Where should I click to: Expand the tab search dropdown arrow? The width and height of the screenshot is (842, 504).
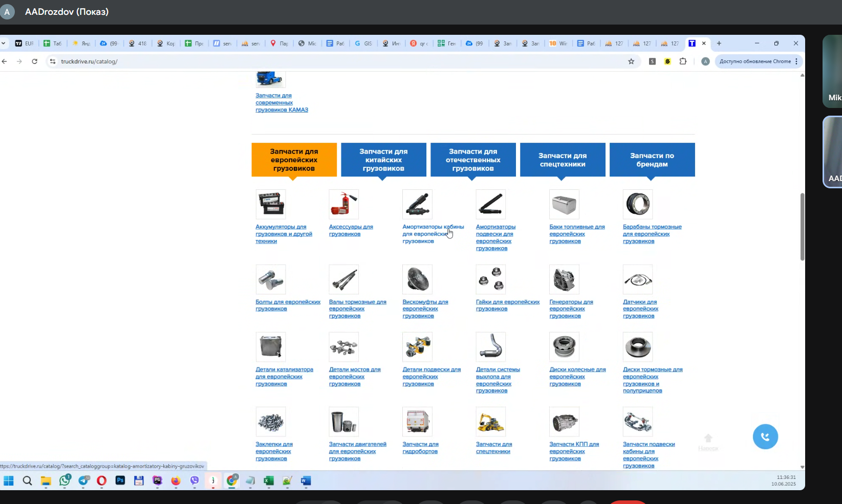4,43
